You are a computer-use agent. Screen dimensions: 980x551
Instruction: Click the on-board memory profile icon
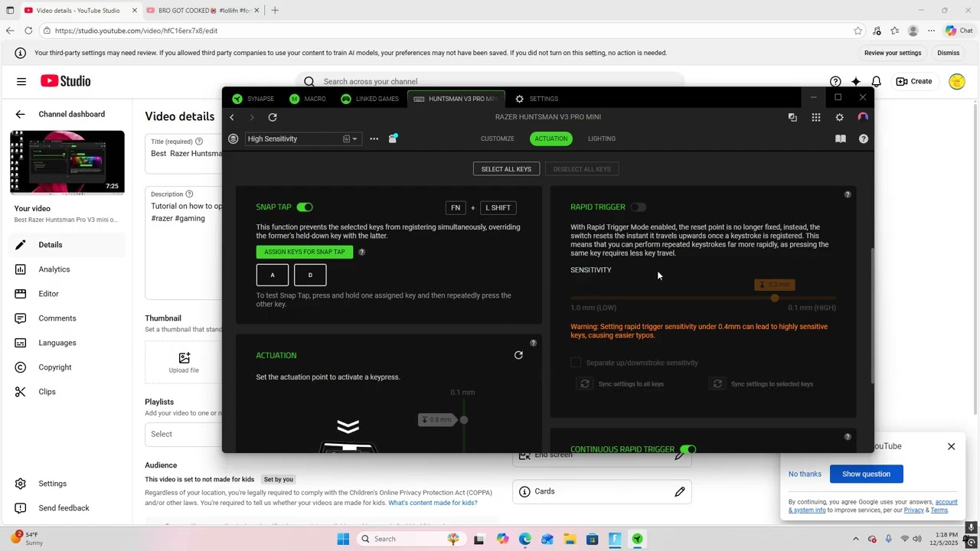pyautogui.click(x=393, y=139)
